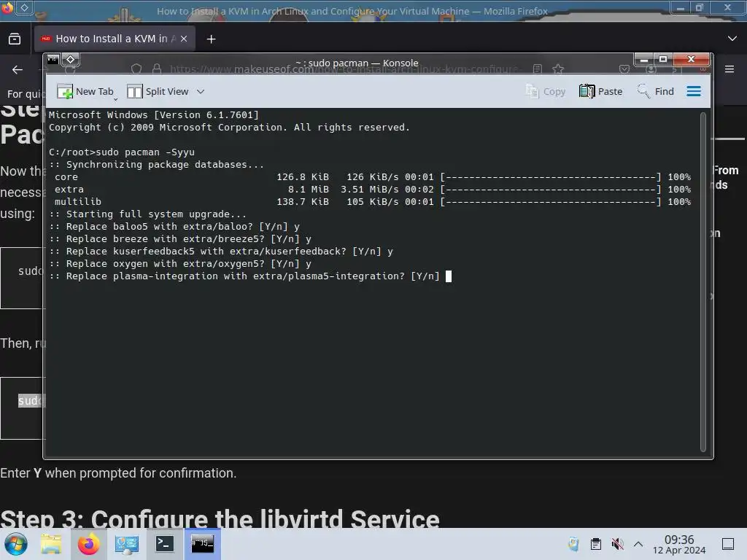Click 'Enter Y when prompted' article text

[x=118, y=473]
